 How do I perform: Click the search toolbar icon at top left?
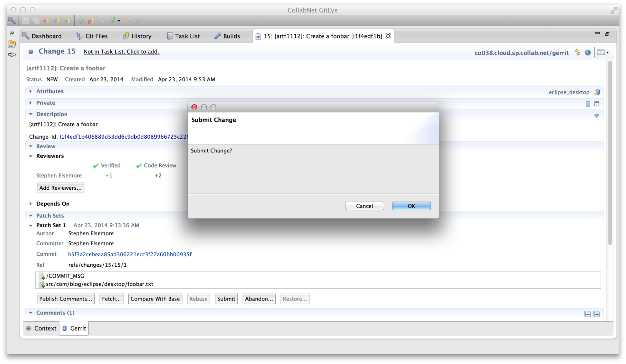12,21
